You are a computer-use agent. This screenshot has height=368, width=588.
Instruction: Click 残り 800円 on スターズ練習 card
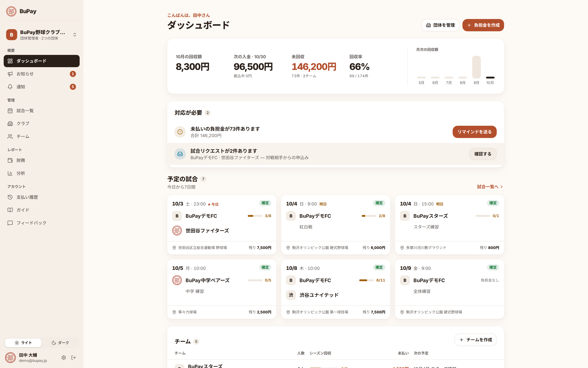click(489, 248)
